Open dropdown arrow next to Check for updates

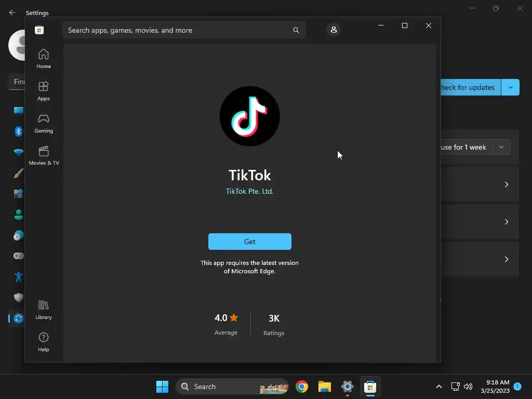[510, 87]
